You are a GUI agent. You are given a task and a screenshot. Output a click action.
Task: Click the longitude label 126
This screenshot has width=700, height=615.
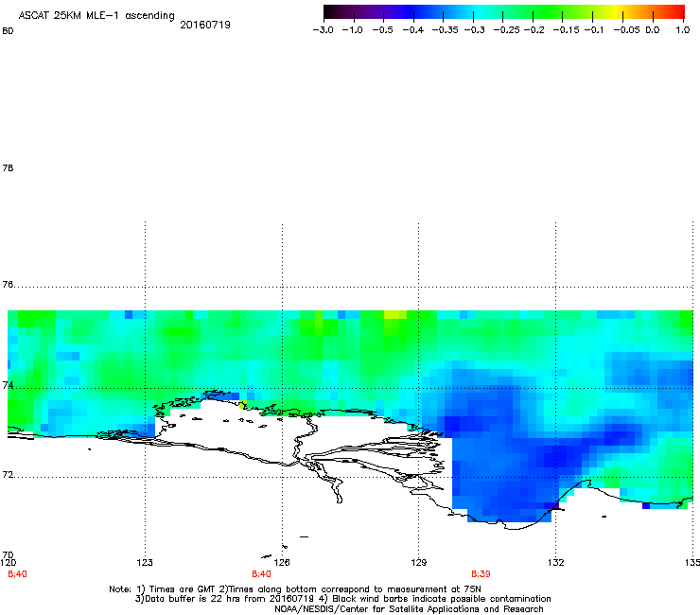[282, 562]
